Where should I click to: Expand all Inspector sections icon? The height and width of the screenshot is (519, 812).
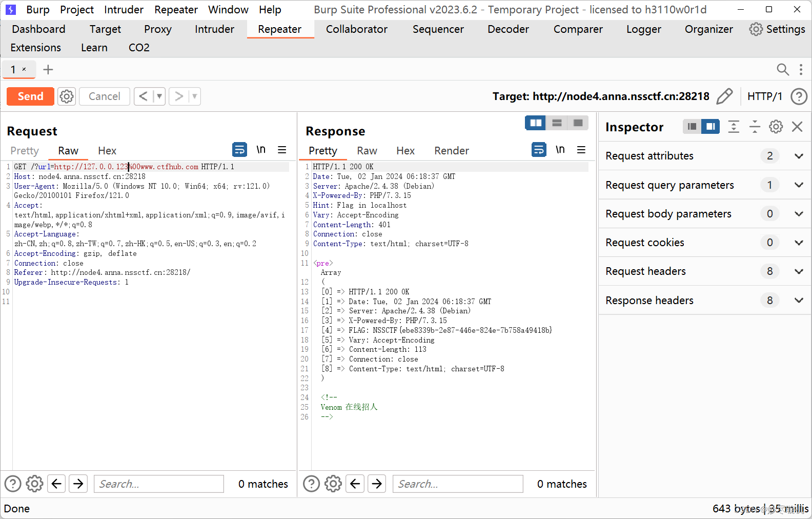[x=734, y=127]
